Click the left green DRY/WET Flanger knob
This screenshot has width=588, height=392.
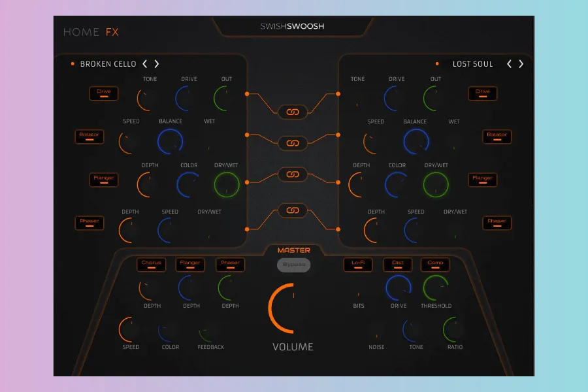(x=227, y=185)
